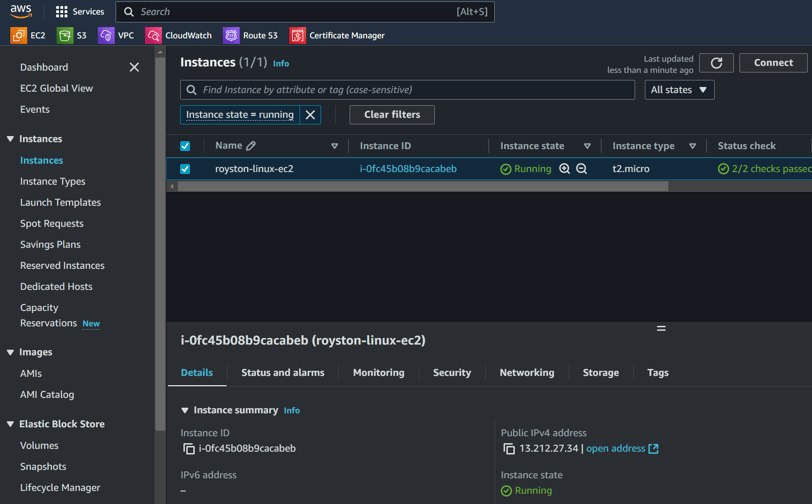Open the All states dropdown

679,90
